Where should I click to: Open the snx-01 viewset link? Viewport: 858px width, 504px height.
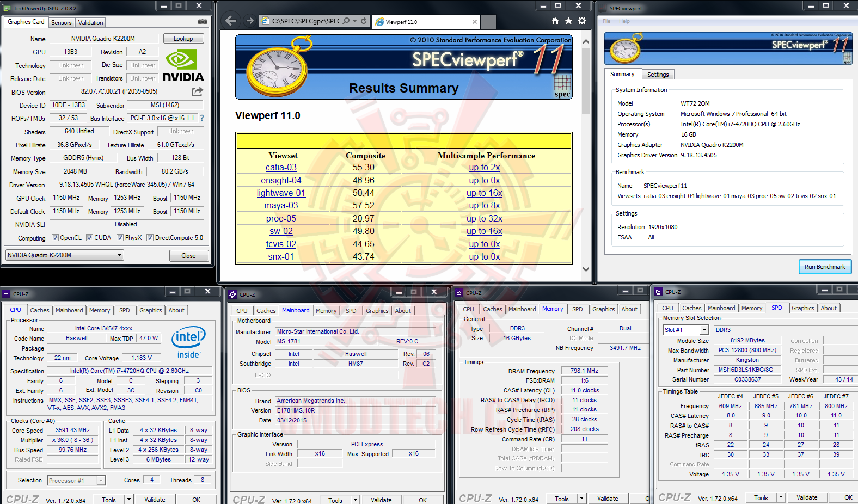pyautogui.click(x=281, y=257)
